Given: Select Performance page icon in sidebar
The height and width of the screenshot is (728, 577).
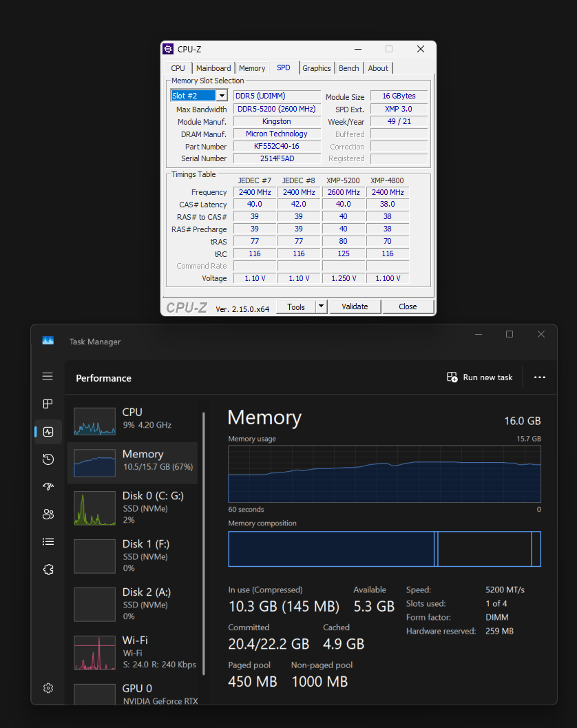Looking at the screenshot, I should 48,432.
